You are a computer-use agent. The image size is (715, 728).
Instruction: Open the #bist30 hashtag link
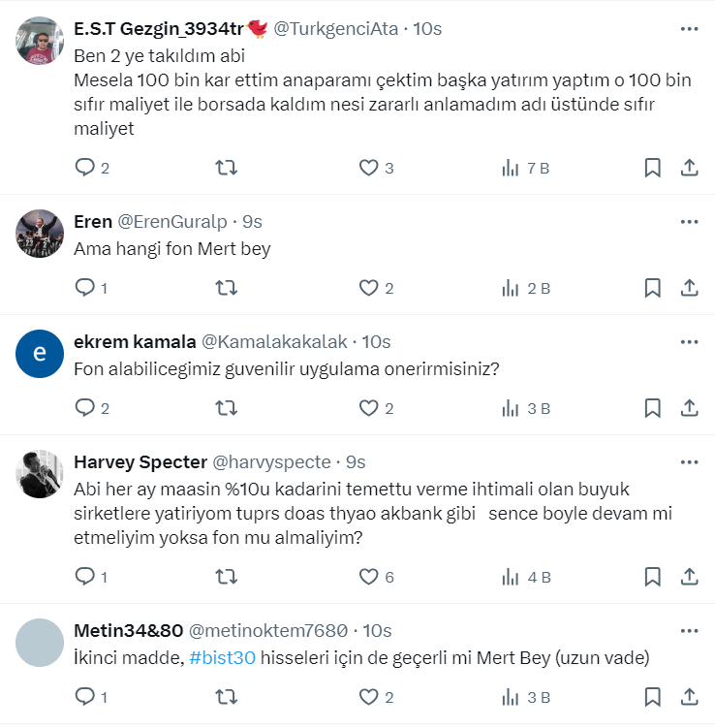(222, 658)
